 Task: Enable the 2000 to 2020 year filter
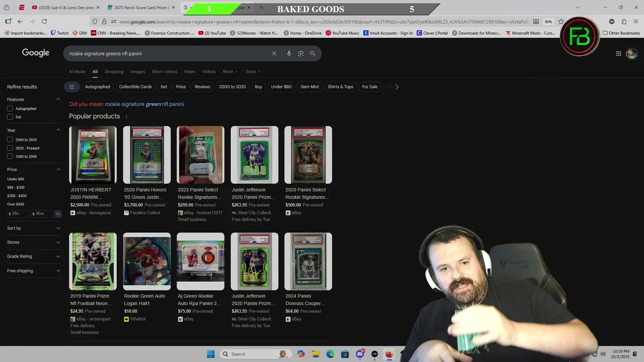click(x=10, y=140)
